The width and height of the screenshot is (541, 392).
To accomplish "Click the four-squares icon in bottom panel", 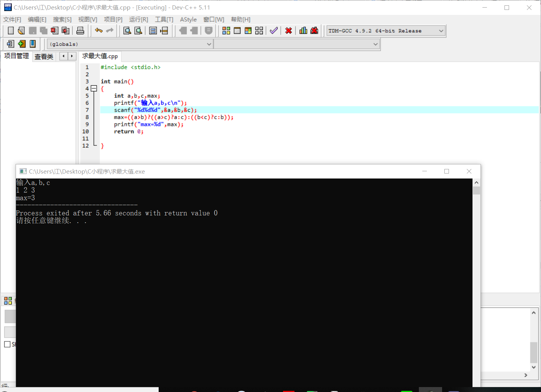I will pos(8,301).
